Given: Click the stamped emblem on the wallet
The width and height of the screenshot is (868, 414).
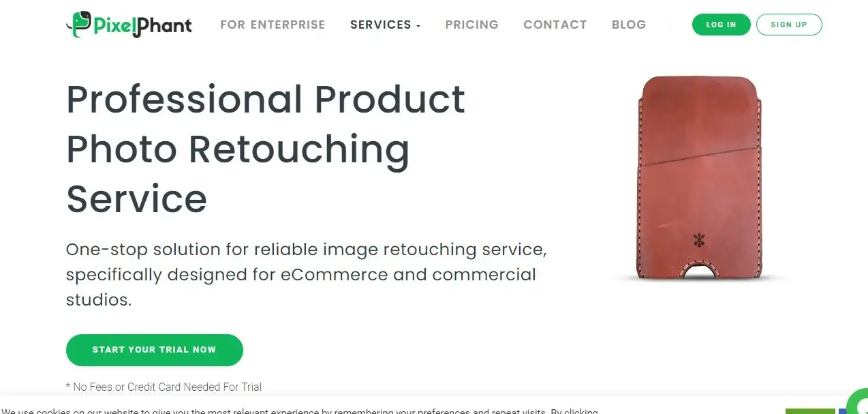Looking at the screenshot, I should (x=698, y=239).
